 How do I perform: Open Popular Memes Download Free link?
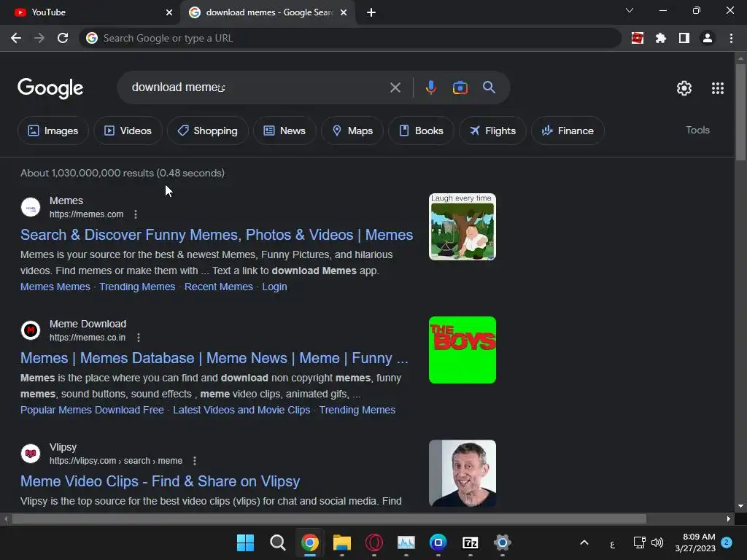click(x=92, y=410)
